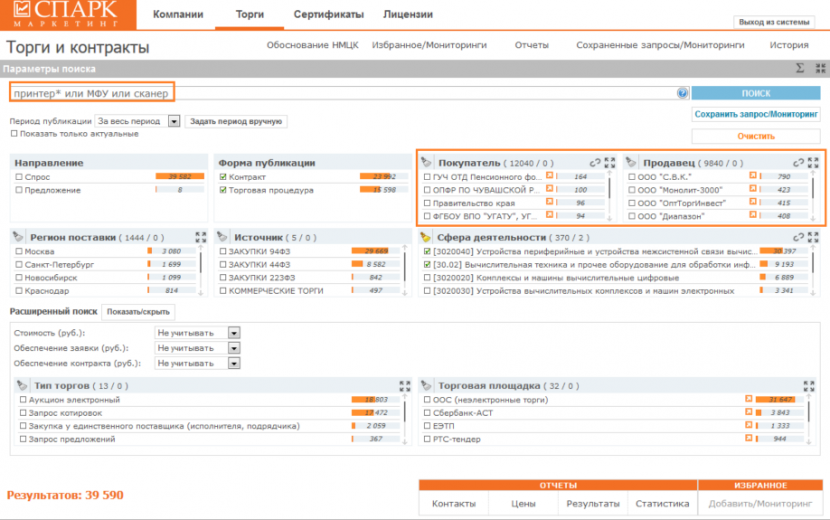Enable the Показать только актуальные checkbox
The width and height of the screenshot is (830, 520).
(x=14, y=134)
